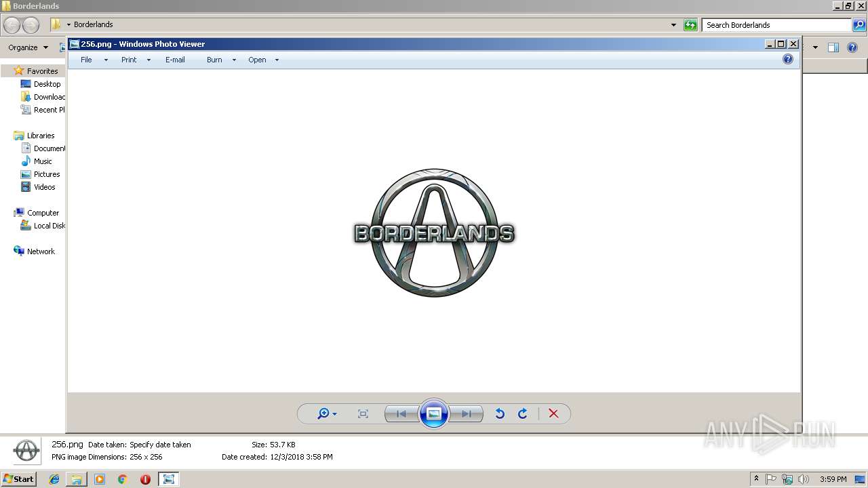Click the 3:59 PM clock
The image size is (868, 488).
833,479
